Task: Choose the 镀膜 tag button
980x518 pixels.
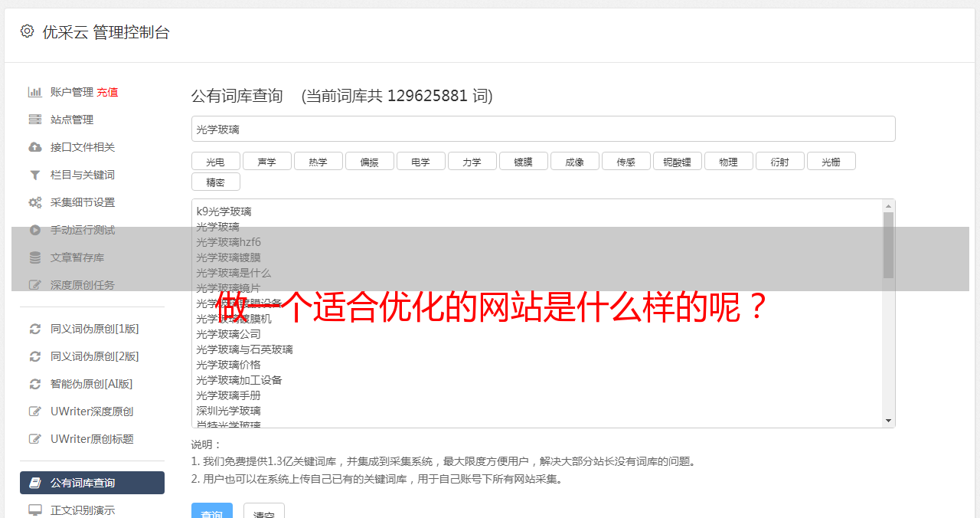Action: pos(523,161)
